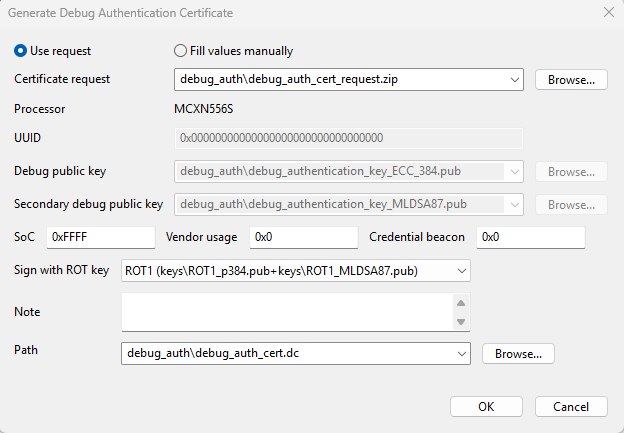Click the SoC input field
Image resolution: width=624 pixels, height=433 pixels.
tap(100, 238)
